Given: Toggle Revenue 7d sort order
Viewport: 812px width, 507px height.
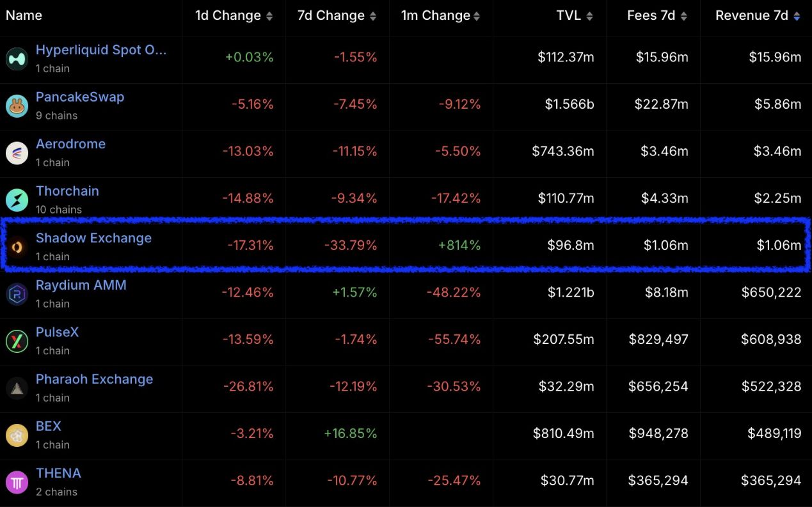Looking at the screenshot, I should [x=797, y=16].
